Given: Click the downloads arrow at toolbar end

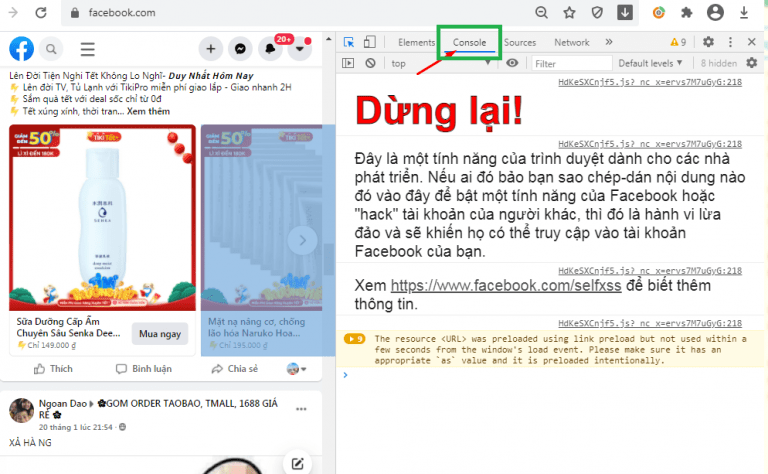Looking at the screenshot, I should point(744,13).
